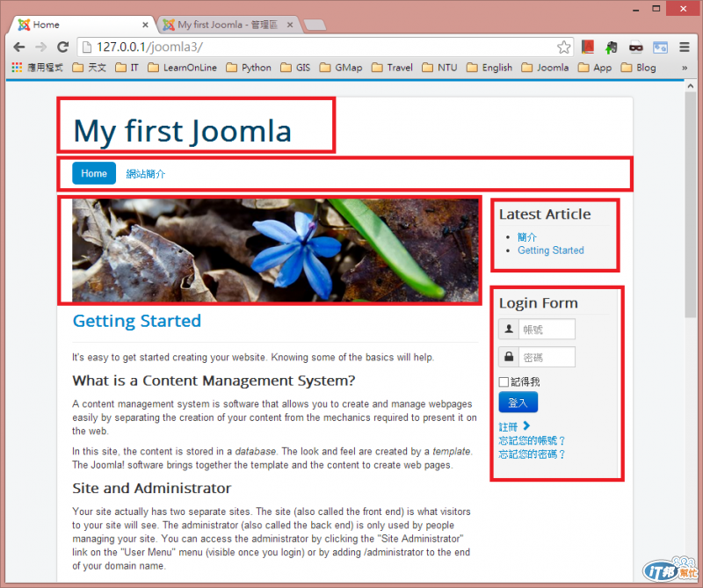Viewport: 703px width, 588px height.
Task: Open the Python bookmark folder
Action: [249, 68]
